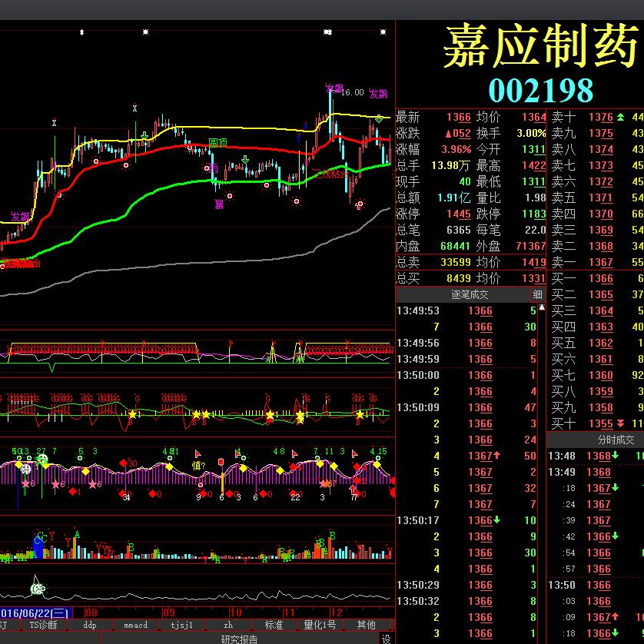Select the 卖一 row at price 1367

pos(597,263)
